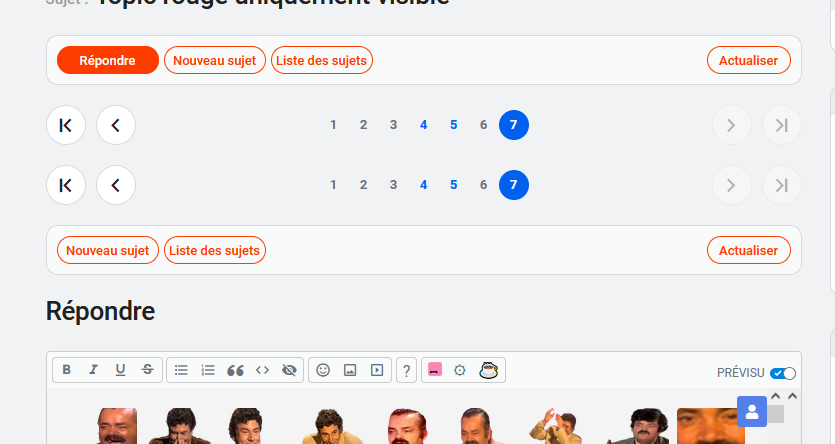Open the smiley emoji picker
This screenshot has width=835, height=444.
323,370
